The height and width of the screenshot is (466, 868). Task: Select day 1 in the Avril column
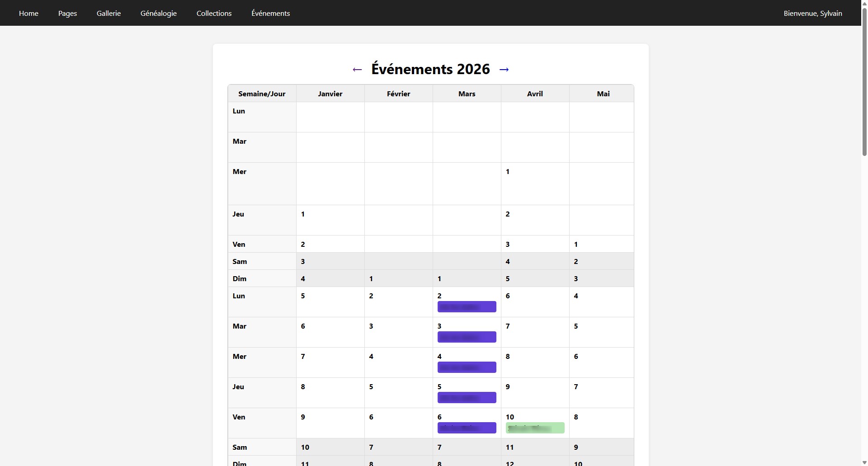click(508, 171)
